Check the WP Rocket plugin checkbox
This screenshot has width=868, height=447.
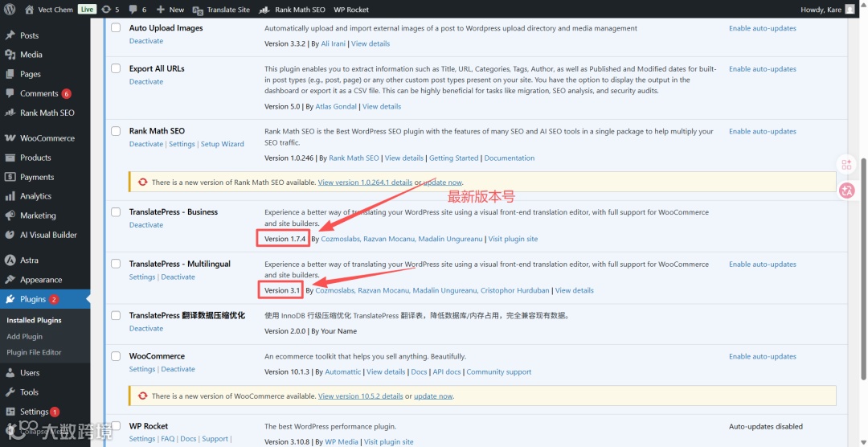click(116, 426)
